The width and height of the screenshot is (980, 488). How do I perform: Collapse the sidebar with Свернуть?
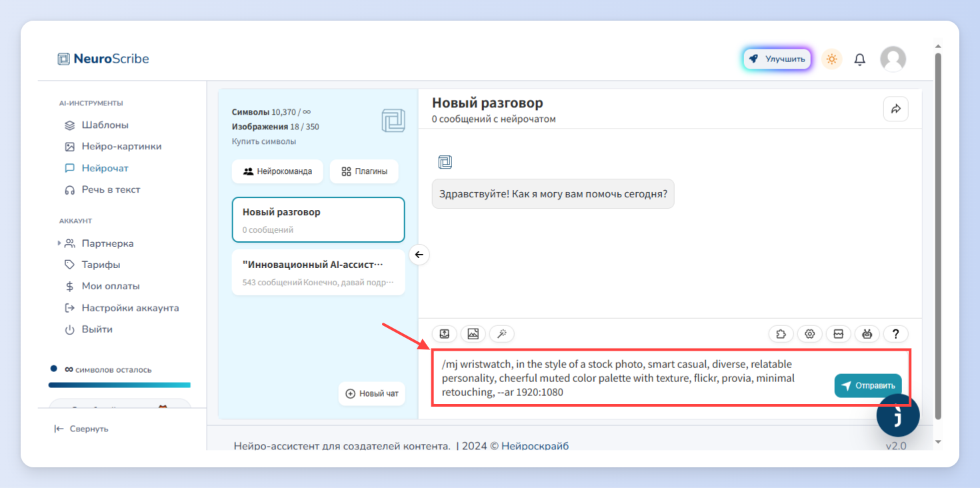[x=81, y=429]
